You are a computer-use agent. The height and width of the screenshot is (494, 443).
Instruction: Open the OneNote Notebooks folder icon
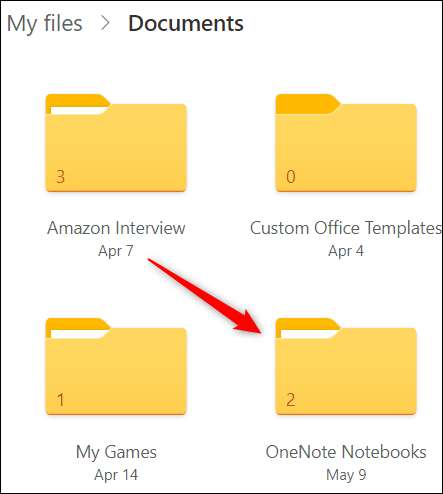click(346, 367)
